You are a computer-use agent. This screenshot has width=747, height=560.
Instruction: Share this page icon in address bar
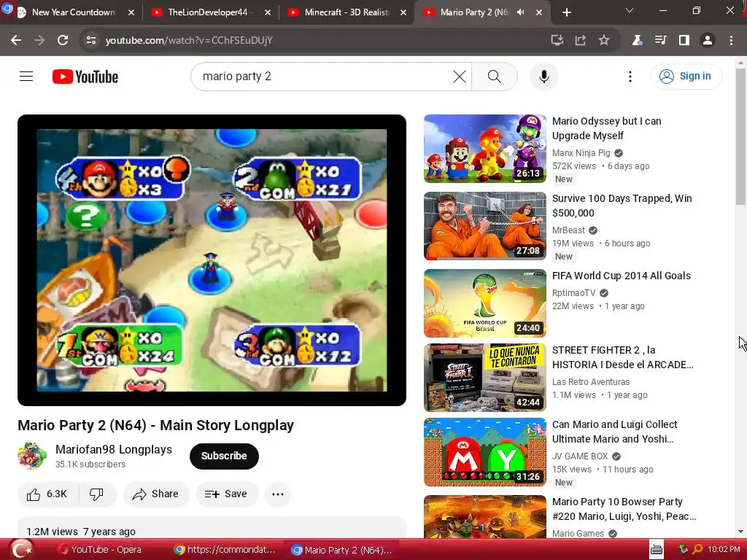coord(580,41)
